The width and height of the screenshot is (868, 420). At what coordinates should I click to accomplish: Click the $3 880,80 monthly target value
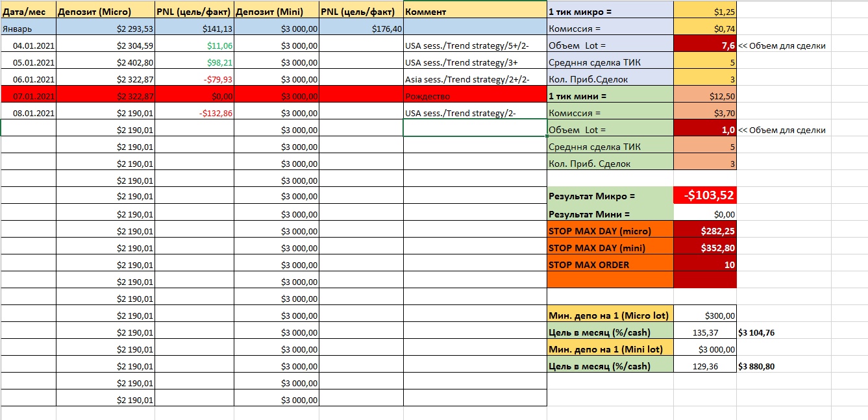tap(756, 366)
